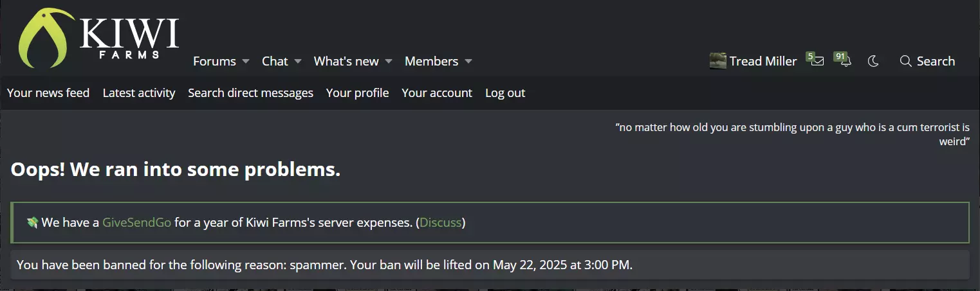
Task: Open the GiveSendGo link
Action: [x=136, y=223]
